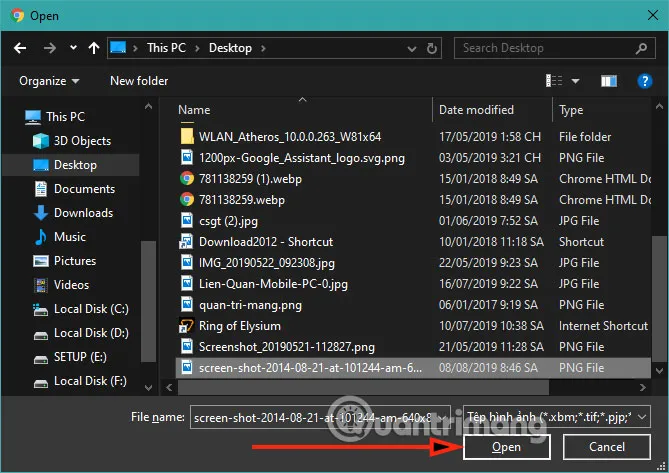Sort by the Date modified column header
This screenshot has height=473, width=669.
[476, 110]
